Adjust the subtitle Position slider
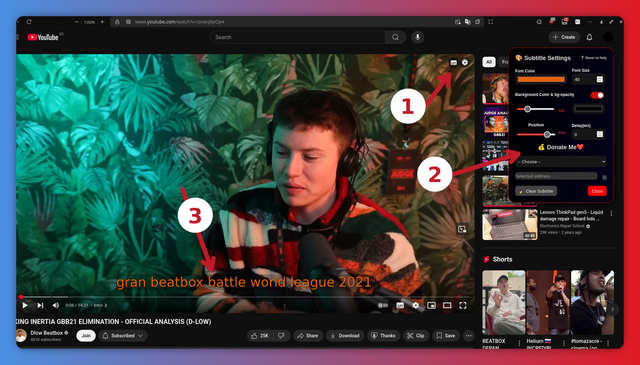 pyautogui.click(x=536, y=134)
